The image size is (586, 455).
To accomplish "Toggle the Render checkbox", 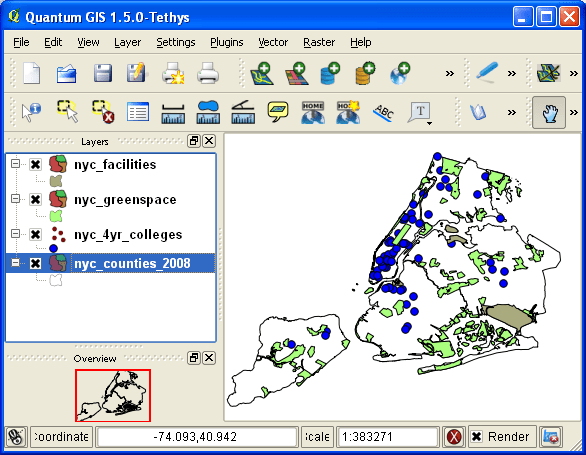I will point(476,437).
